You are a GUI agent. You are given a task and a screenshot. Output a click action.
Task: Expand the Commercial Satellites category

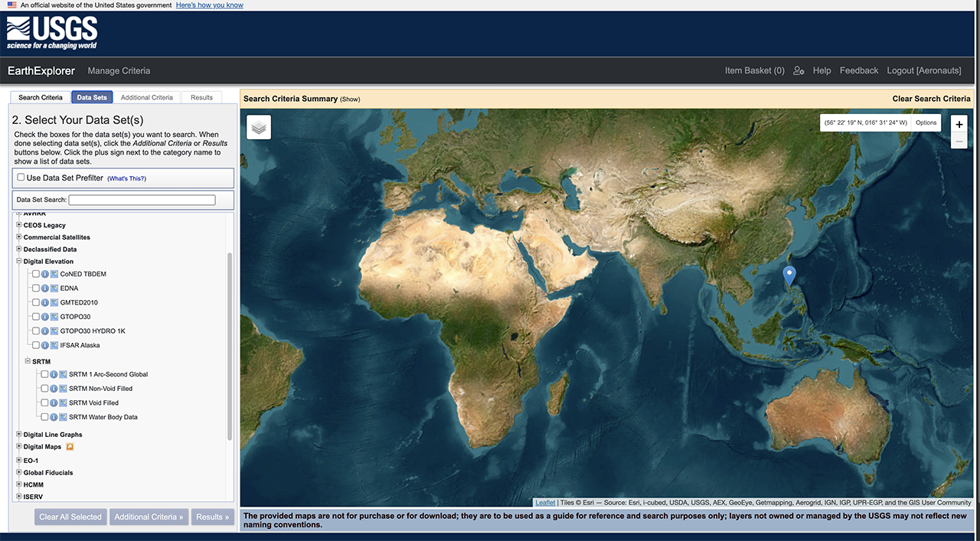[19, 237]
